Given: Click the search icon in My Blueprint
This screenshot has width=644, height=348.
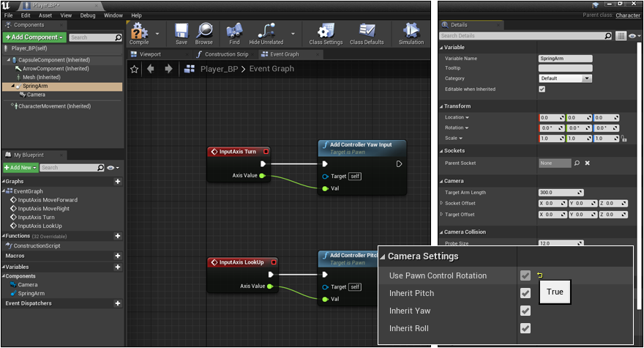Looking at the screenshot, I should tap(101, 168).
